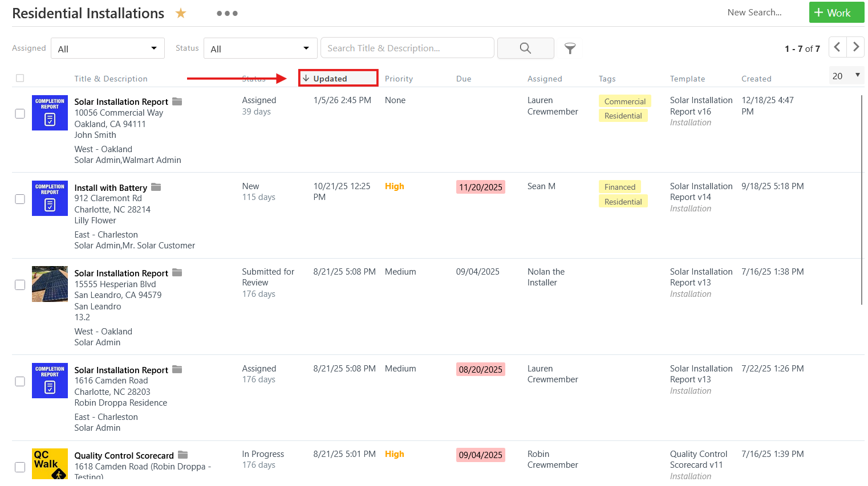The width and height of the screenshot is (868, 486).
Task: Open the three-dot more options menu
Action: tap(227, 14)
